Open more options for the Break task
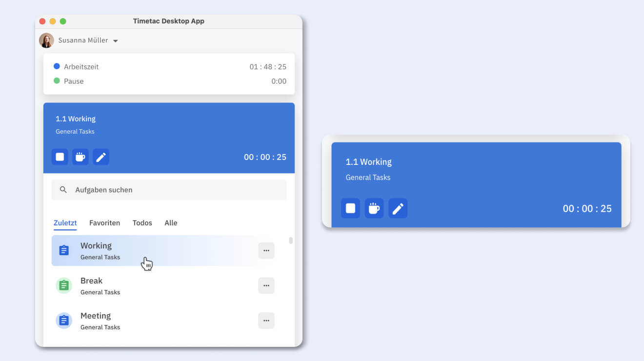This screenshot has height=361, width=644. click(x=266, y=286)
